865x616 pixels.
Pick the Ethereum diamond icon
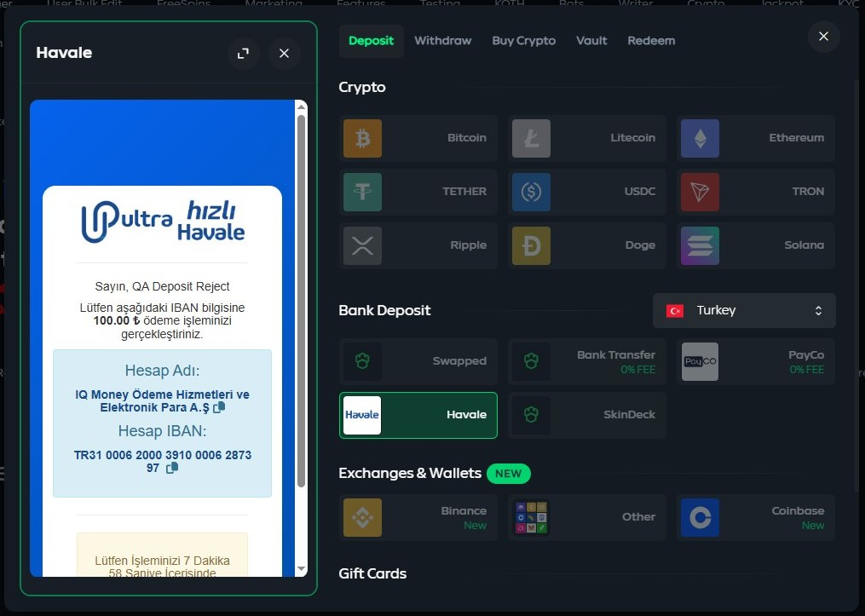click(x=700, y=138)
